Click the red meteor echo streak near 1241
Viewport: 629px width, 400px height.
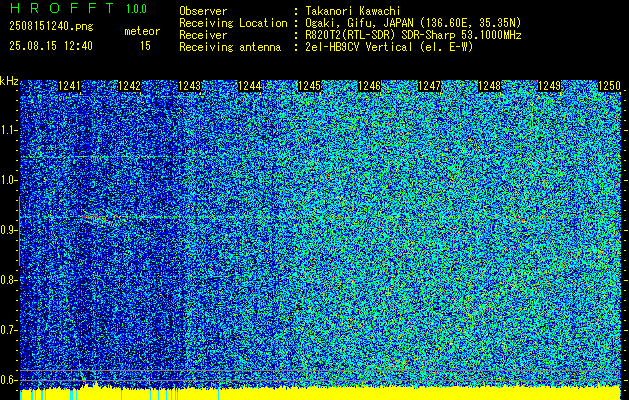coord(98,219)
